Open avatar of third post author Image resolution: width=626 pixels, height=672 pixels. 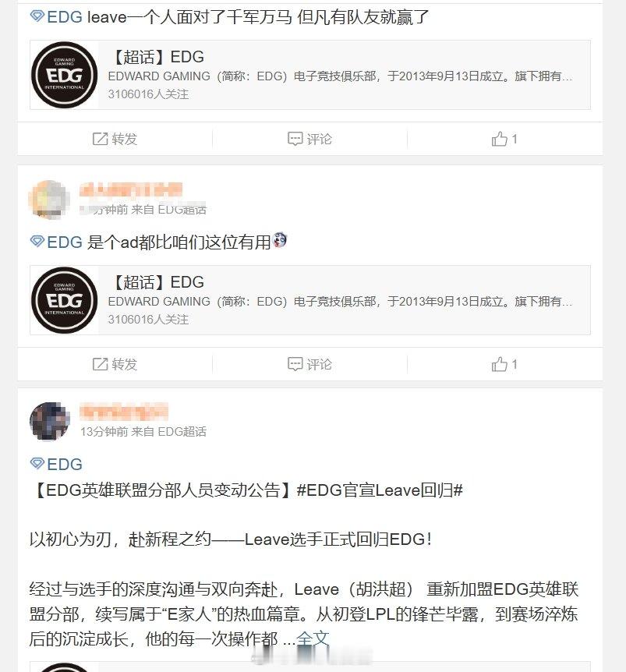point(50,421)
